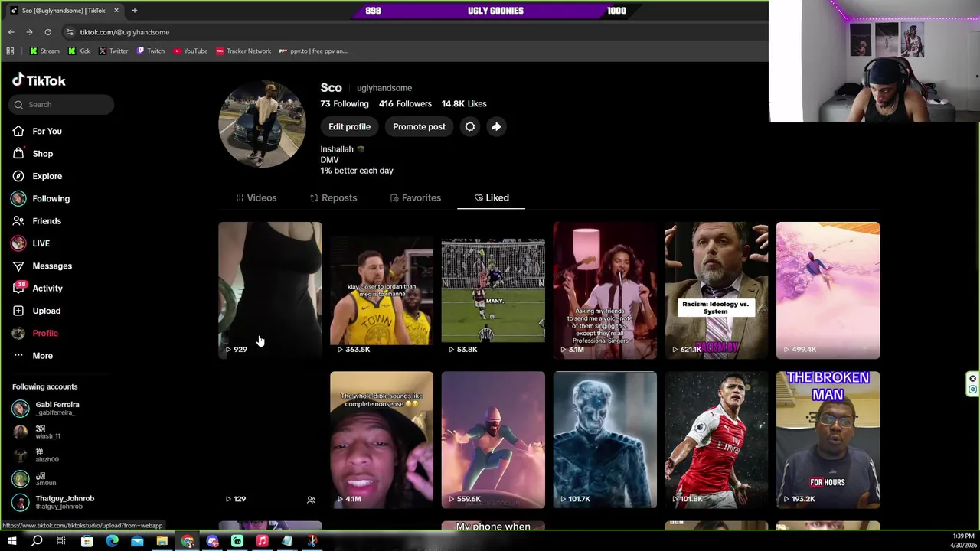Open Microsoft Edge from the taskbar
980x551 pixels.
coord(112,541)
